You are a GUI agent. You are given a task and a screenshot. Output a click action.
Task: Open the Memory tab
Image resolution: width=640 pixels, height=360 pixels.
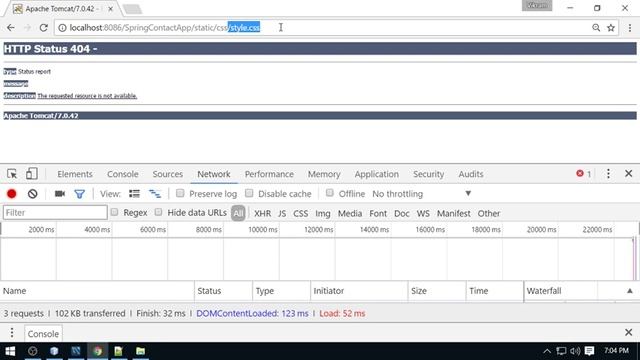coord(324,174)
